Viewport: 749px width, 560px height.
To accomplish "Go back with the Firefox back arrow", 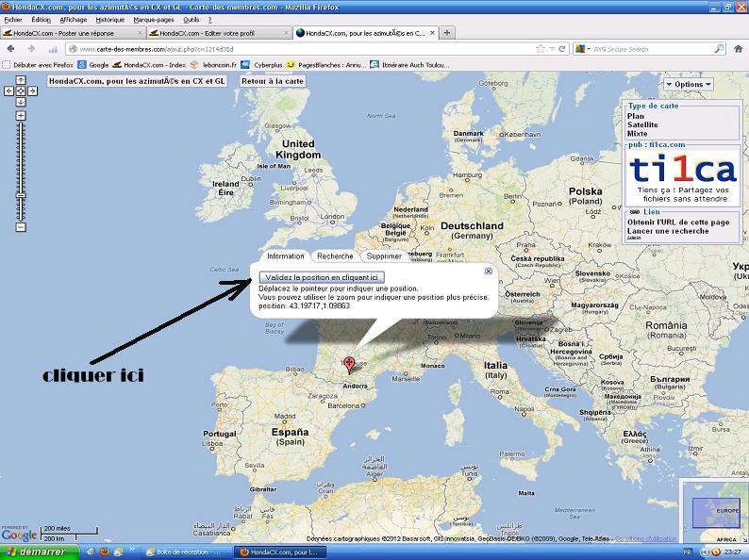I will pyautogui.click(x=10, y=49).
